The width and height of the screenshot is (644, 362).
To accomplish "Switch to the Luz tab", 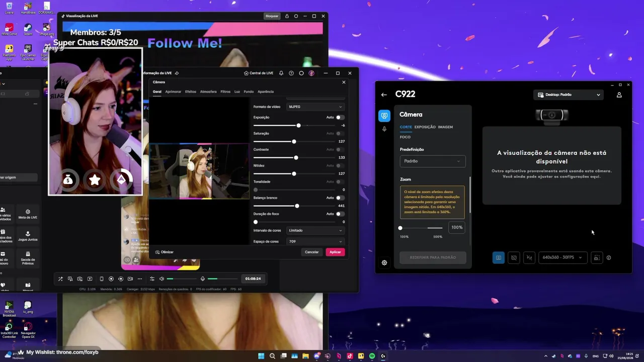I will pyautogui.click(x=237, y=92).
